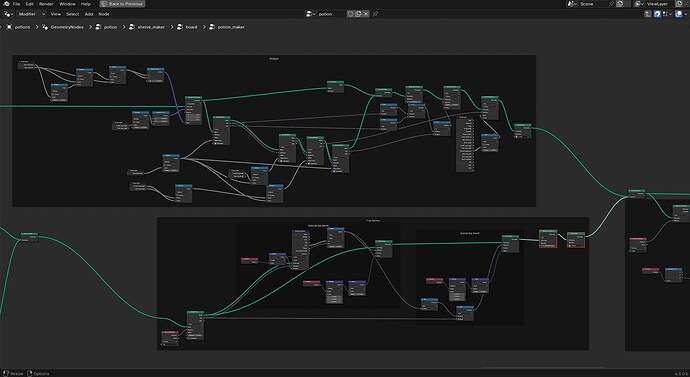Open the snapping options dropdown
This screenshot has height=377, width=690.
tap(667, 14)
